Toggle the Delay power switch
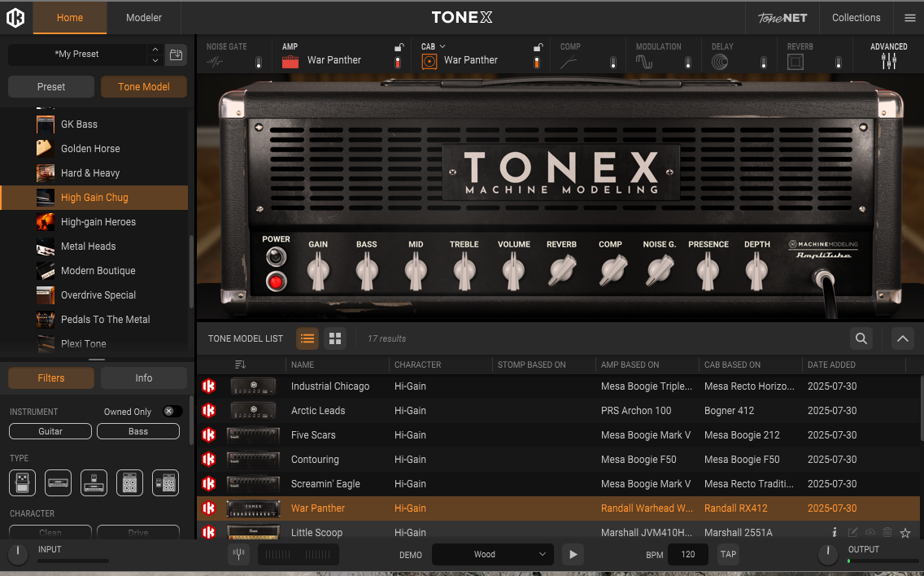This screenshot has height=576, width=924. coord(764,62)
